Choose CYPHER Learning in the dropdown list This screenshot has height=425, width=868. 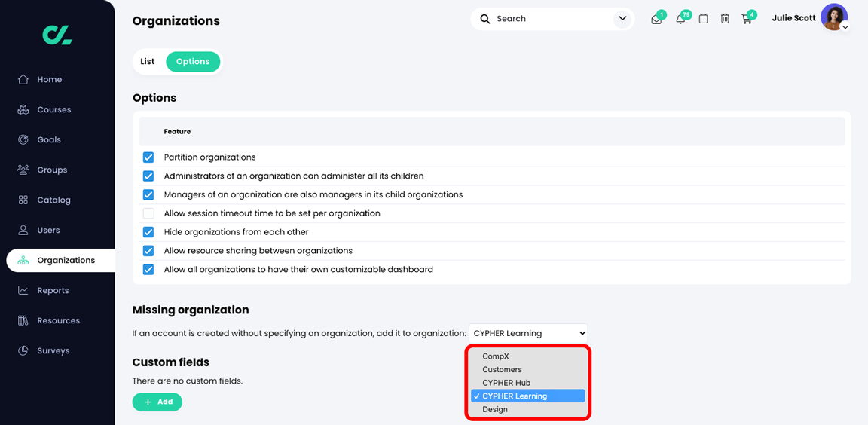(x=528, y=396)
